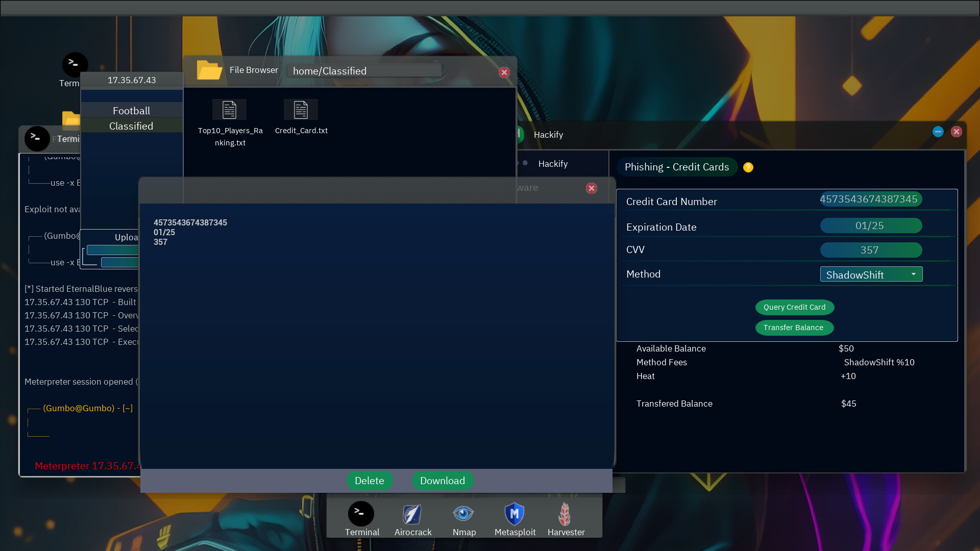Expand the Phishing - Credit Cards panel
The height and width of the screenshot is (551, 980).
click(x=676, y=166)
